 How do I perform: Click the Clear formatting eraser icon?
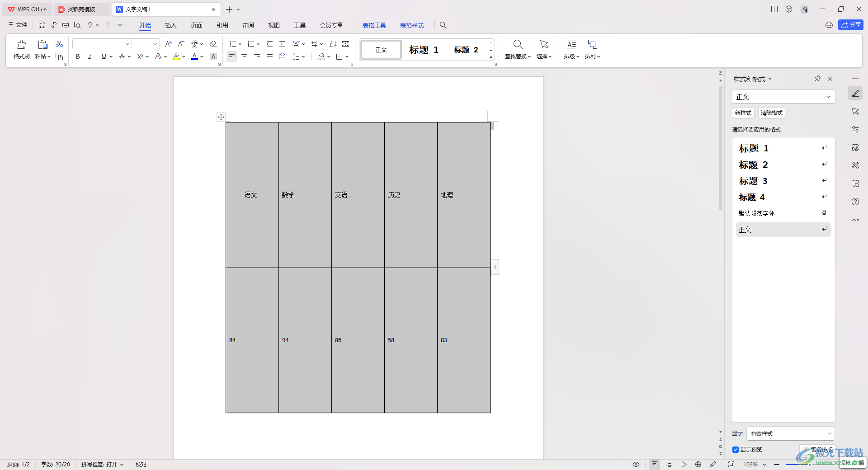pyautogui.click(x=213, y=44)
